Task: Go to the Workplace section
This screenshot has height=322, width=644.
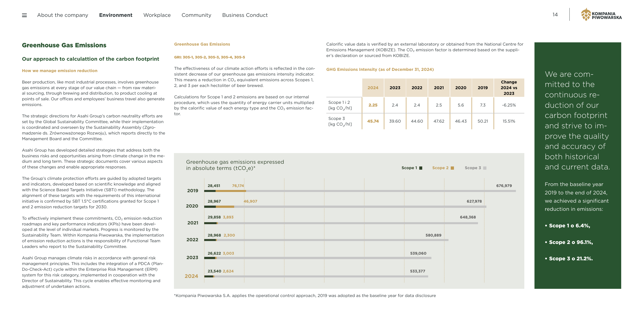Action: pyautogui.click(x=157, y=15)
